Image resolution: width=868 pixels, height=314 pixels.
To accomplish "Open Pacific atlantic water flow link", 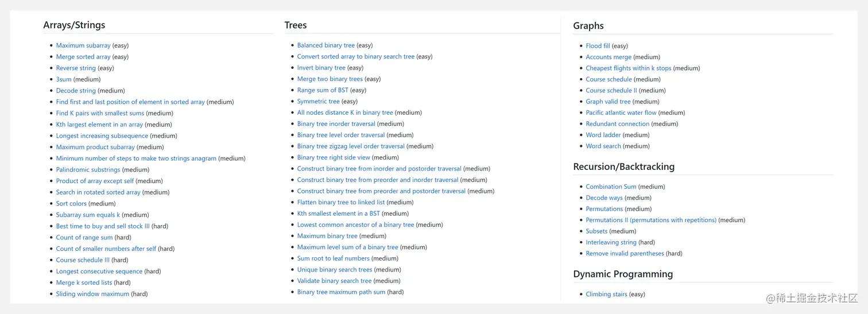I will coord(621,113).
